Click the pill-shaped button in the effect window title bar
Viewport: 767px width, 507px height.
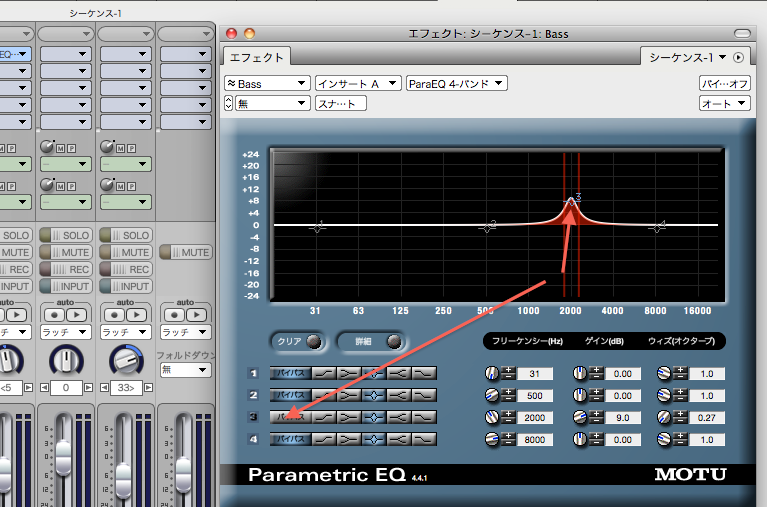point(742,33)
